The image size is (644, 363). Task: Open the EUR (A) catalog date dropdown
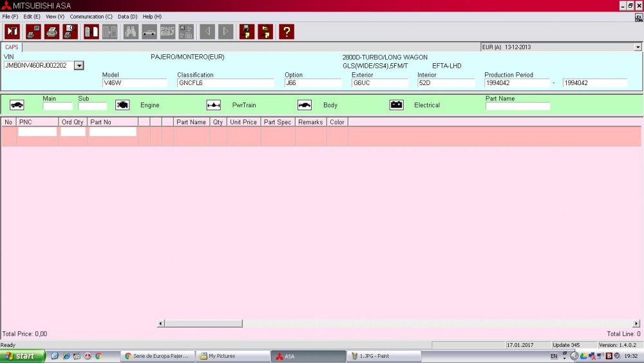(638, 47)
